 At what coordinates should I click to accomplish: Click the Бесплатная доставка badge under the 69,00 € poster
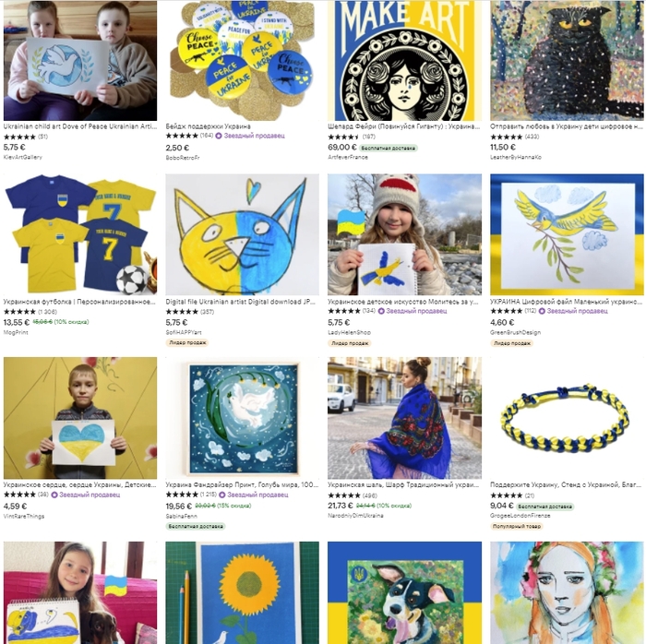389,149
